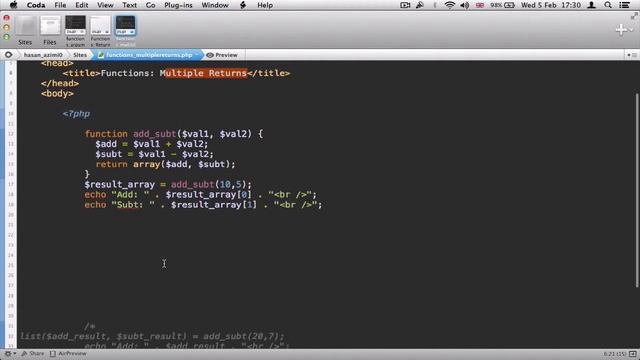Select the active multiplereturns document thumbnail
Screen dimensions: 640x360
tap(125, 31)
